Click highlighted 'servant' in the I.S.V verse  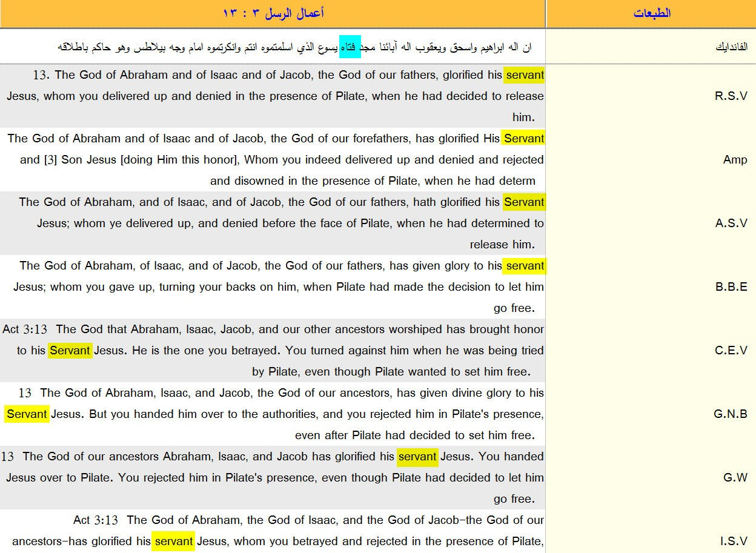click(x=173, y=541)
